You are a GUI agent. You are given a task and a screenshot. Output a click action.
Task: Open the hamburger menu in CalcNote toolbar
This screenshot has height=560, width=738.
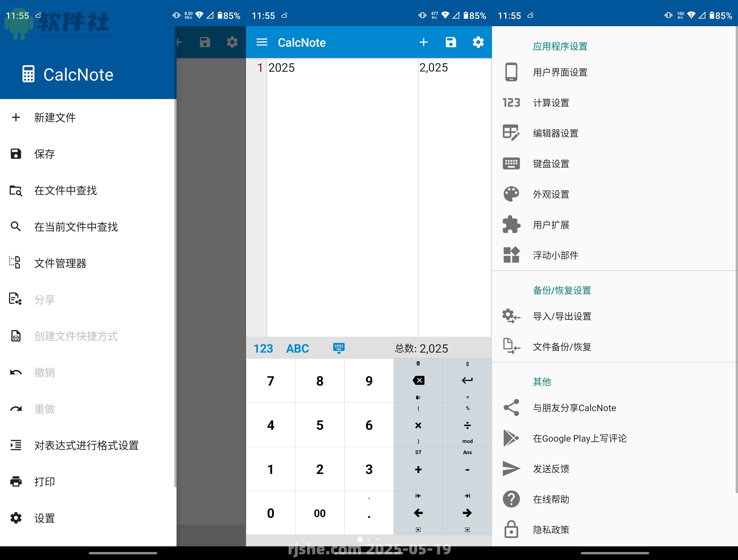tap(261, 42)
